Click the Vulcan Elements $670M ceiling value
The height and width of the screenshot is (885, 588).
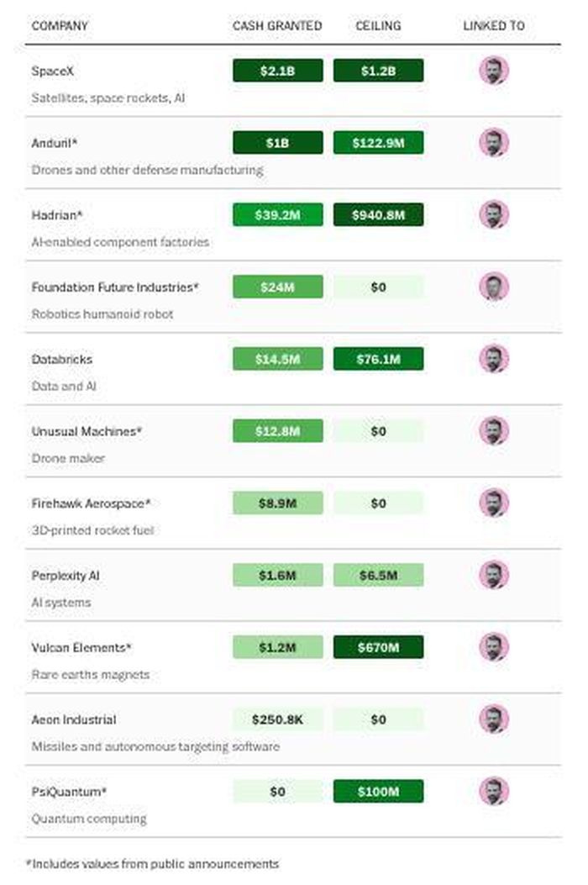378,647
